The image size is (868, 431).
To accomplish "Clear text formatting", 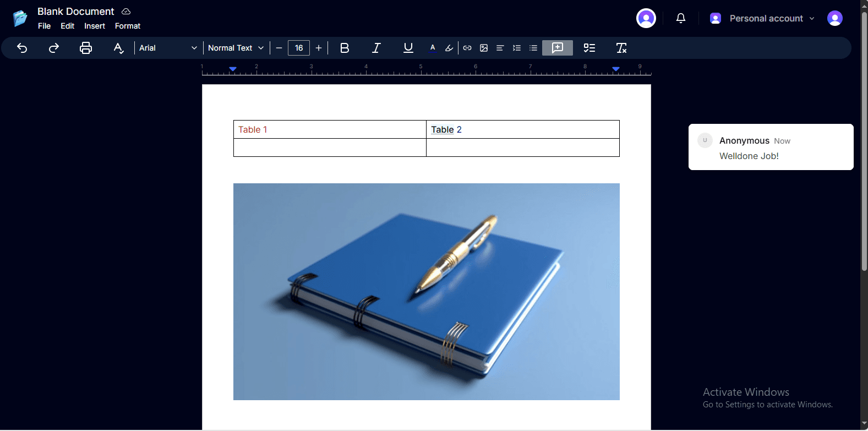I will click(x=621, y=48).
